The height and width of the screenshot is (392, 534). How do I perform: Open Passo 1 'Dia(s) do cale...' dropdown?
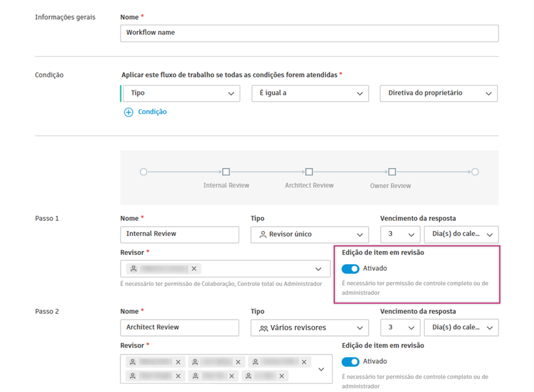pos(461,234)
